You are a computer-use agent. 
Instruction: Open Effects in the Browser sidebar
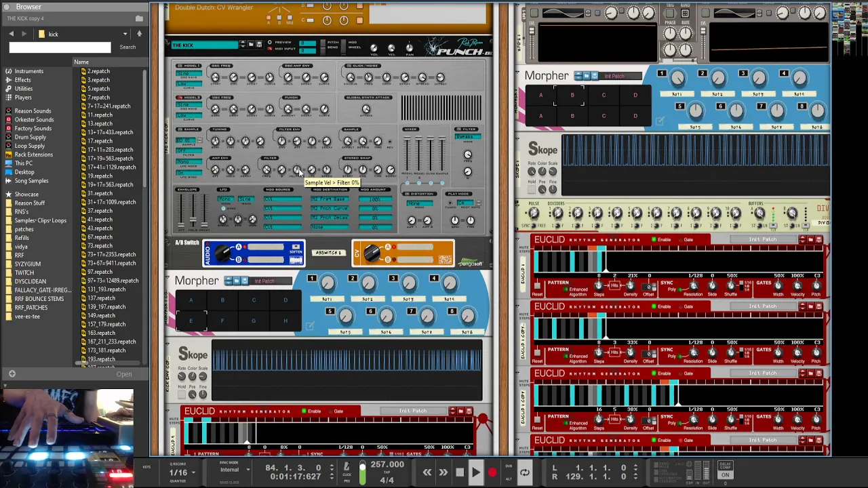pyautogui.click(x=22, y=80)
